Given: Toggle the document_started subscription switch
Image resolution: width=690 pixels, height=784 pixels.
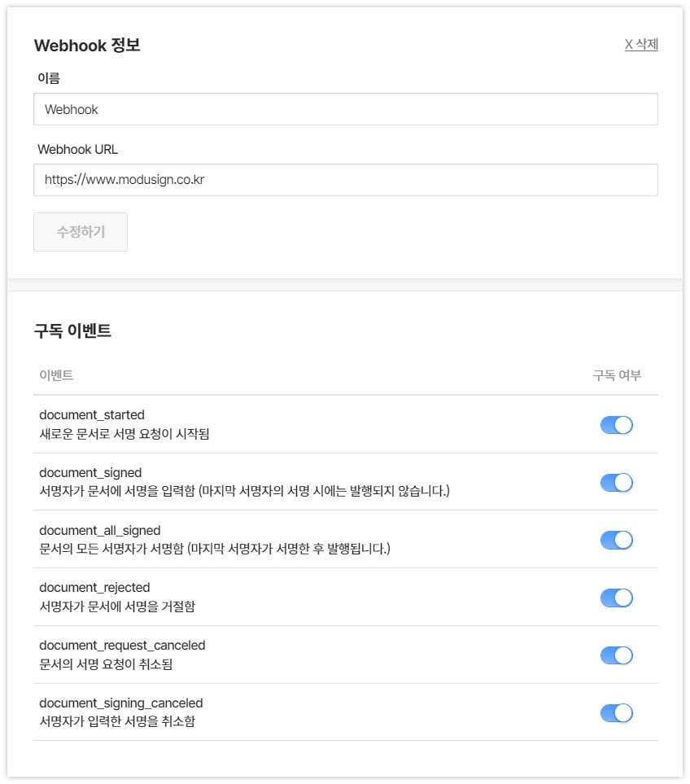Looking at the screenshot, I should point(616,425).
